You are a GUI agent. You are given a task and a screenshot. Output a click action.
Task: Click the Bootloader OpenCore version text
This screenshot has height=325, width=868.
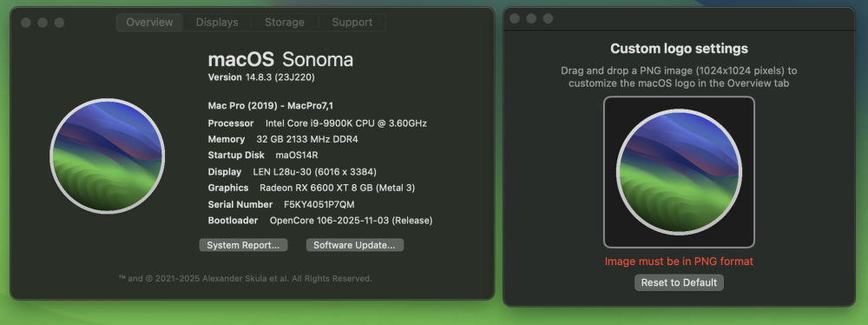[351, 220]
